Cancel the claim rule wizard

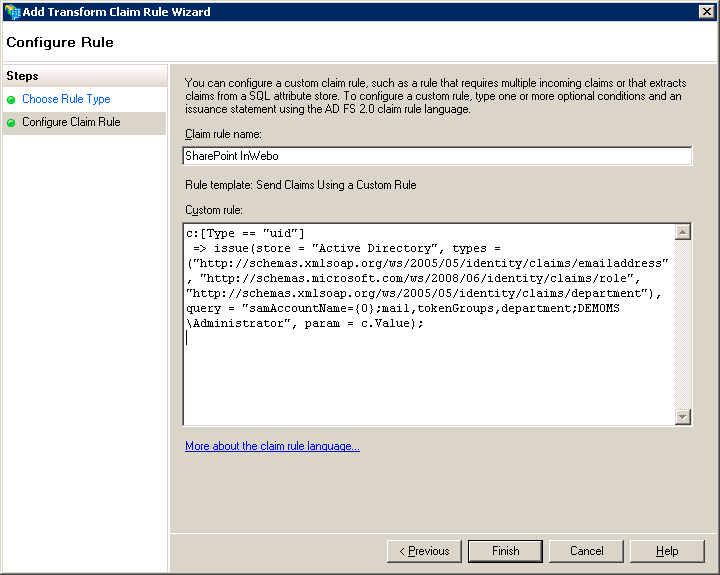(586, 551)
